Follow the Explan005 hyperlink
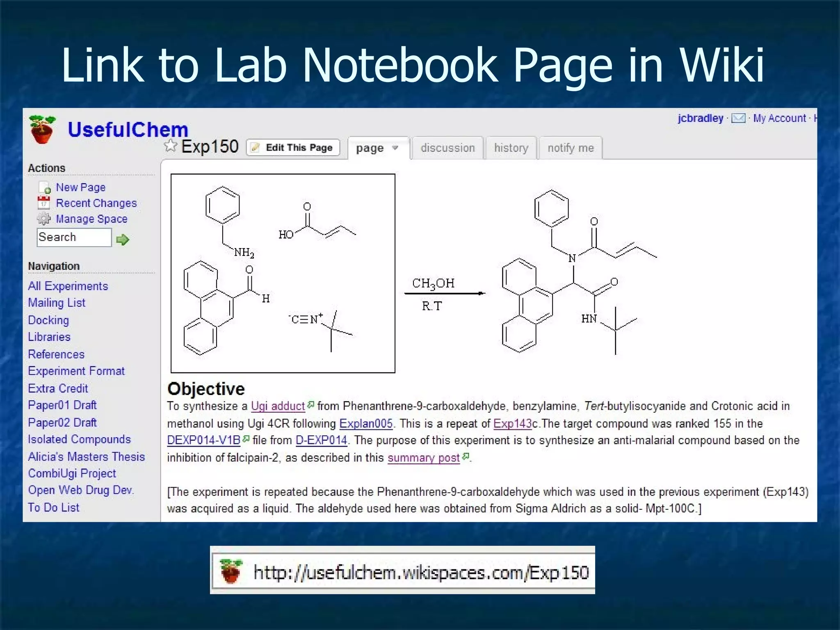Screen dimensions: 840x630 click(366, 423)
